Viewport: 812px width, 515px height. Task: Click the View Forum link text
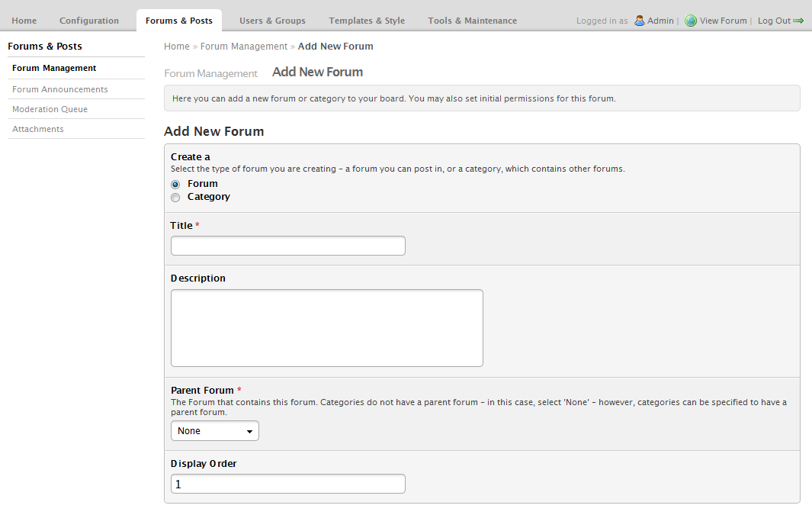(724, 21)
